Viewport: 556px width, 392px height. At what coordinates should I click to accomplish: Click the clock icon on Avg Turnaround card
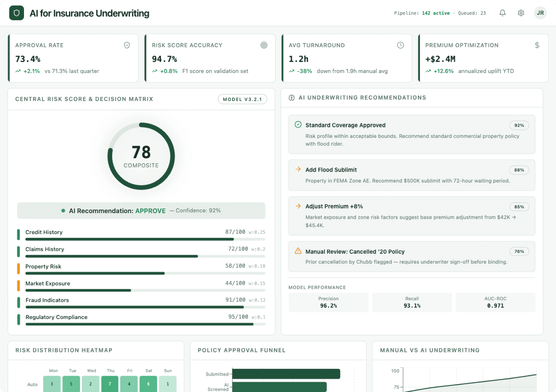[x=400, y=45]
